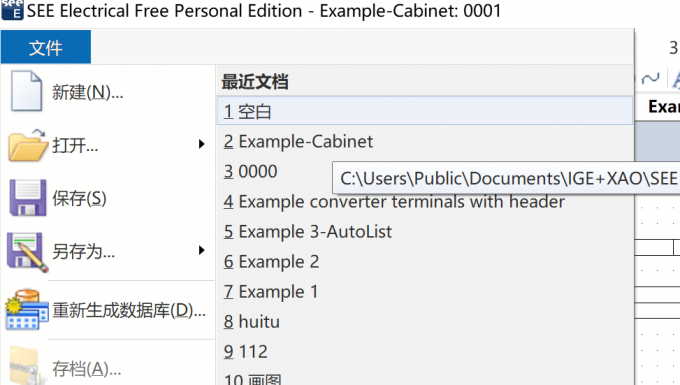The width and height of the screenshot is (680, 385).
Task: Open recent document Example-Cabinet
Action: tap(425, 141)
